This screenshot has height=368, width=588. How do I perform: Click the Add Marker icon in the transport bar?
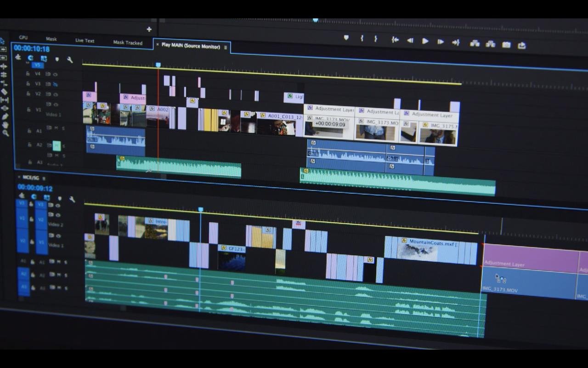pos(345,39)
